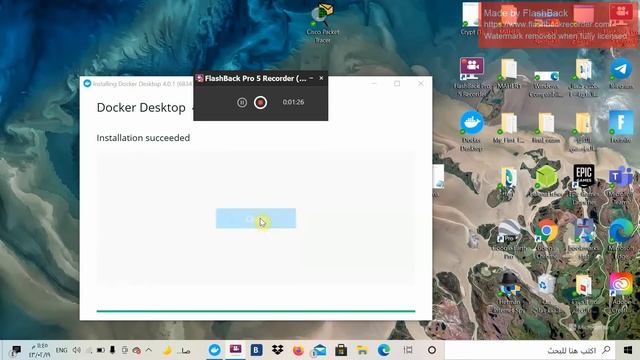640x360 pixels.
Task: Pause the FlashBack recording
Action: tap(242, 102)
